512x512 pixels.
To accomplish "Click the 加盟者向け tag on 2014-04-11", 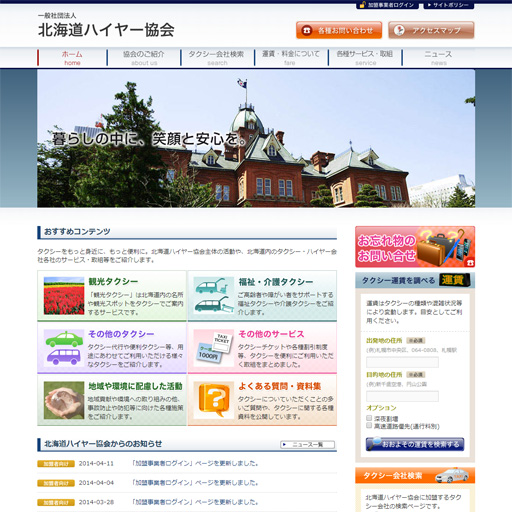I will (56, 464).
